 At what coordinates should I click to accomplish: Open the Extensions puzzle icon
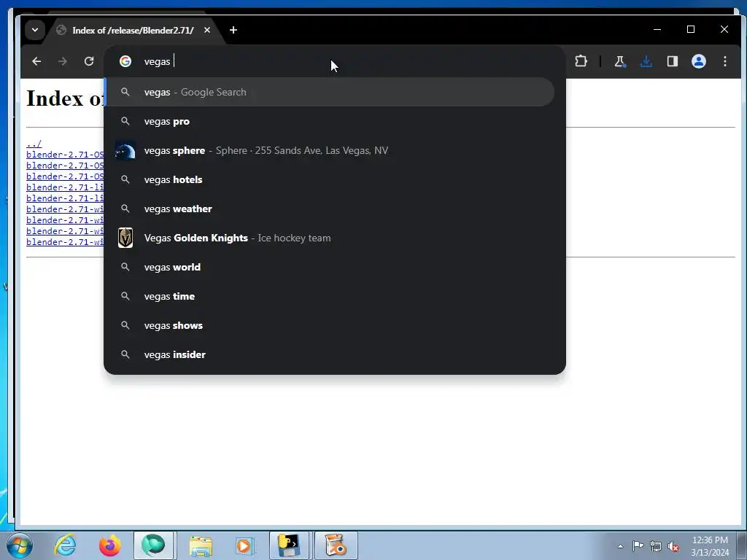coord(581,61)
